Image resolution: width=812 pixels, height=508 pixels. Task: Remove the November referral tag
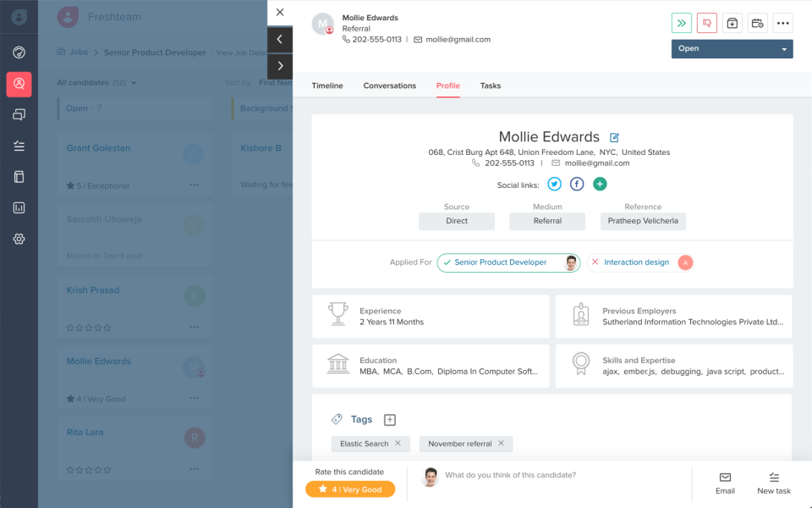[501, 443]
